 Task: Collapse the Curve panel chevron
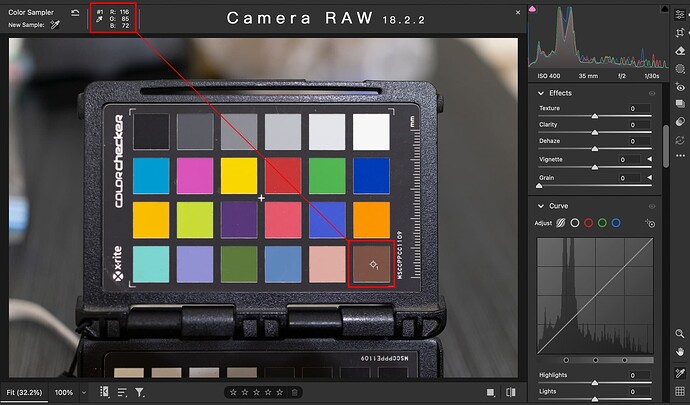[541, 206]
